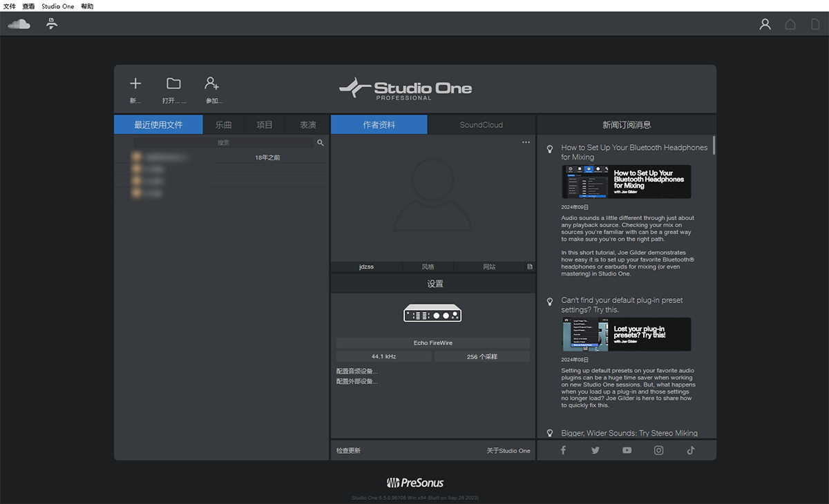Open PreSonus YouTube channel icon

pyautogui.click(x=627, y=450)
